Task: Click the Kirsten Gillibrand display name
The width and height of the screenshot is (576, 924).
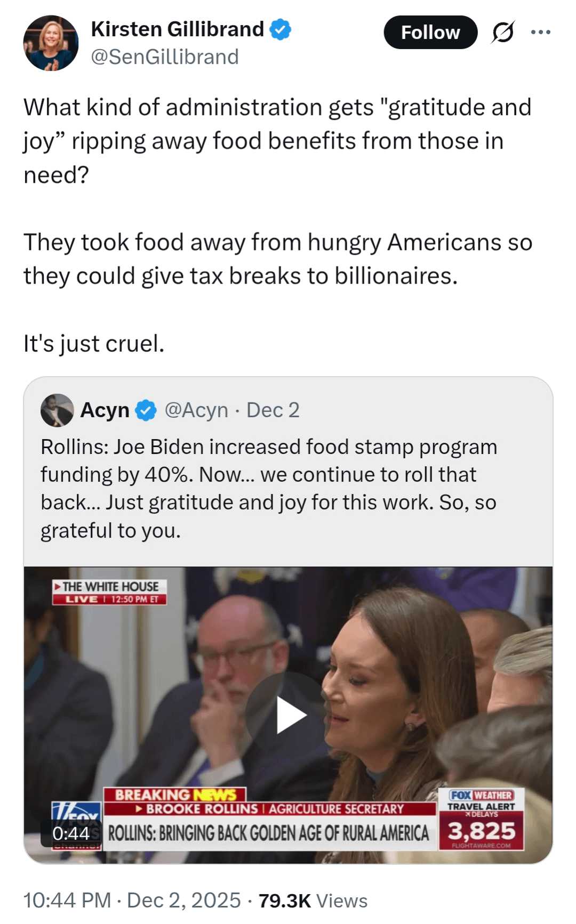Action: coord(178,29)
